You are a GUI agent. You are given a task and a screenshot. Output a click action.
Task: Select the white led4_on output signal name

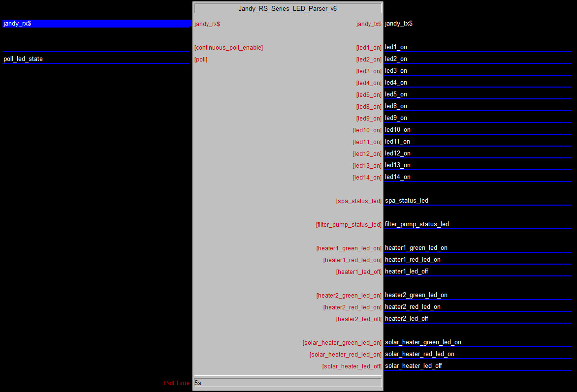click(x=396, y=82)
